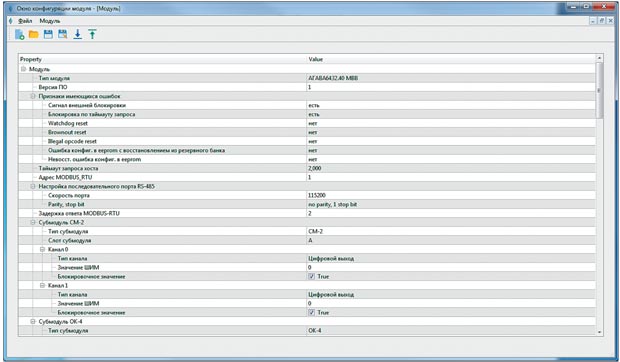The height and width of the screenshot is (362, 620).
Task: Collapse Настройка последовательного порта RS-485 group
Action: [x=33, y=186]
